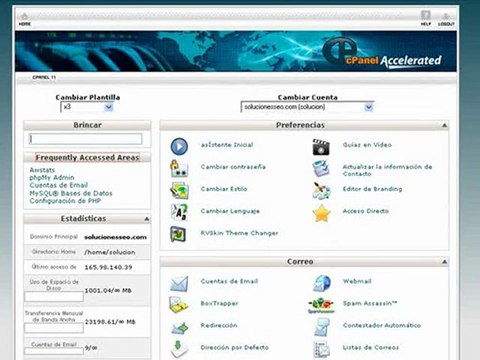The image size is (480, 360).
Task: Click the Cambiar Estilo link text
Action: [x=224, y=189]
